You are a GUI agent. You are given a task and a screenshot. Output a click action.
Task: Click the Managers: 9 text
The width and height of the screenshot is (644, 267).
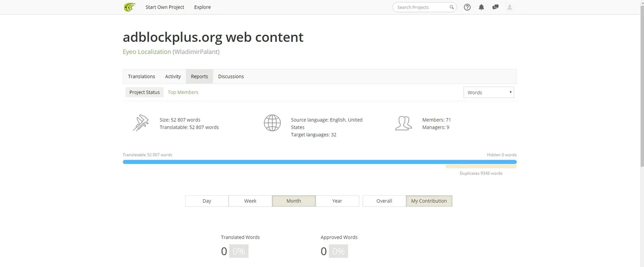pyautogui.click(x=436, y=127)
